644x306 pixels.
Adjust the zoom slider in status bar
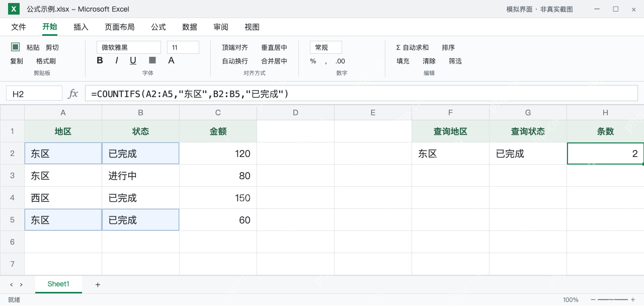pyautogui.click(x=613, y=299)
